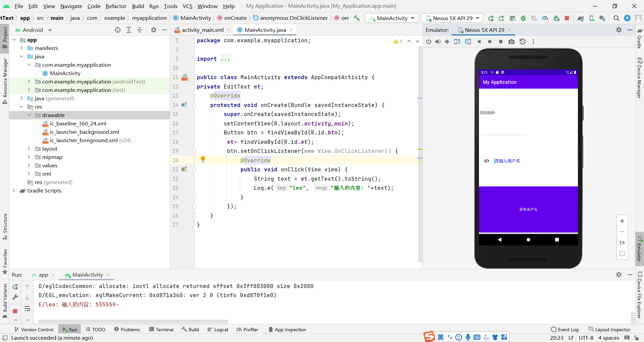The height and width of the screenshot is (342, 644).
Task: Open the Event Log
Action: (568, 330)
